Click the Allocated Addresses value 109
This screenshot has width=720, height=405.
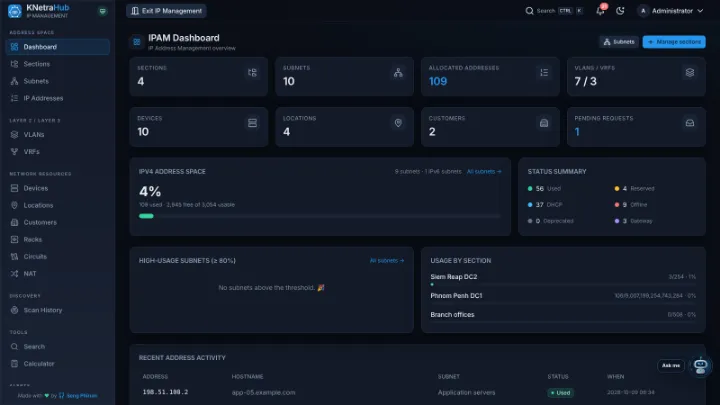coord(438,81)
